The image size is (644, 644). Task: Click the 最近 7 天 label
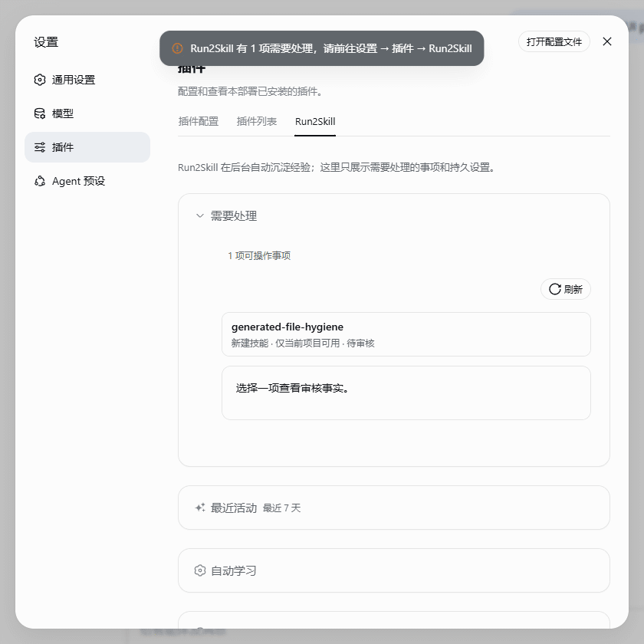point(282,508)
